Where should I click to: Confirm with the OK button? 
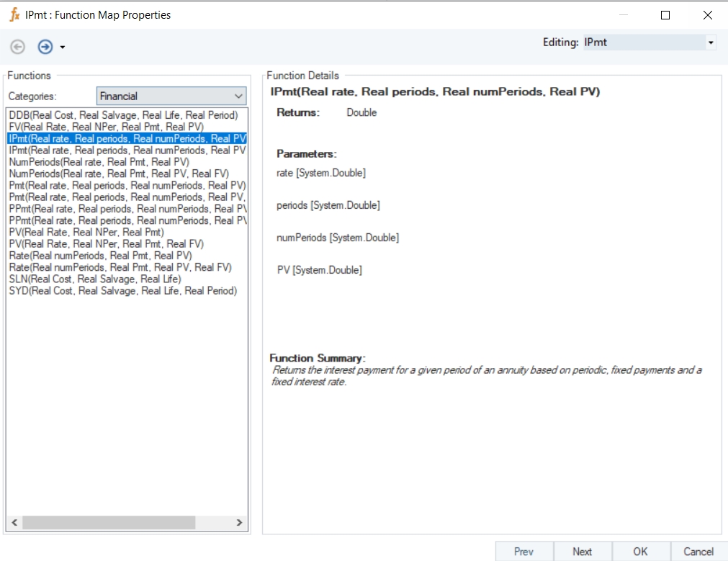point(640,552)
